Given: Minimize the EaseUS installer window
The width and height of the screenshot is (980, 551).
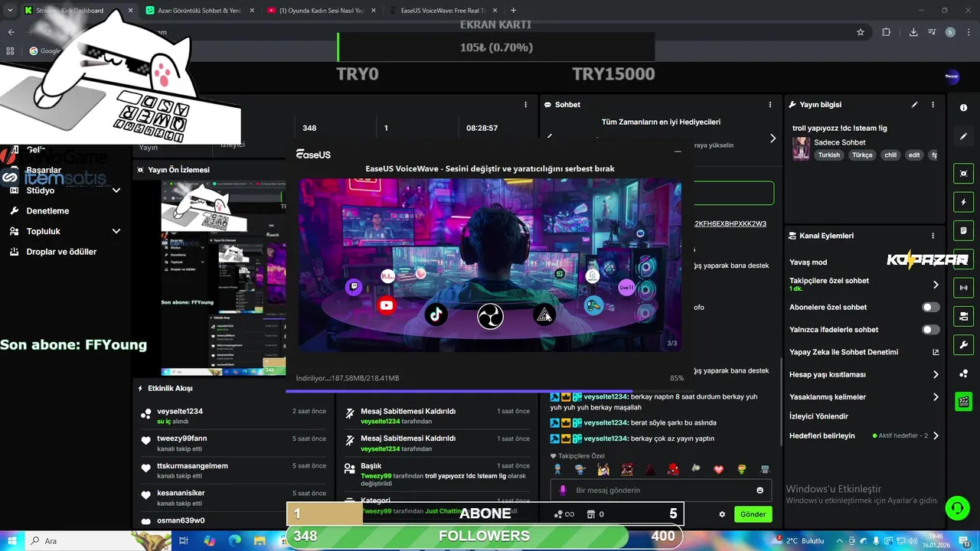Looking at the screenshot, I should click(x=678, y=152).
